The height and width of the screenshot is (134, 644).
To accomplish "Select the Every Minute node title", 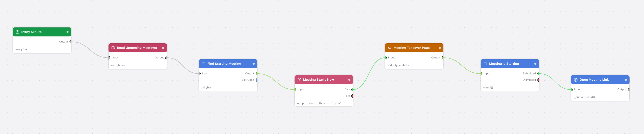I will 32,32.
